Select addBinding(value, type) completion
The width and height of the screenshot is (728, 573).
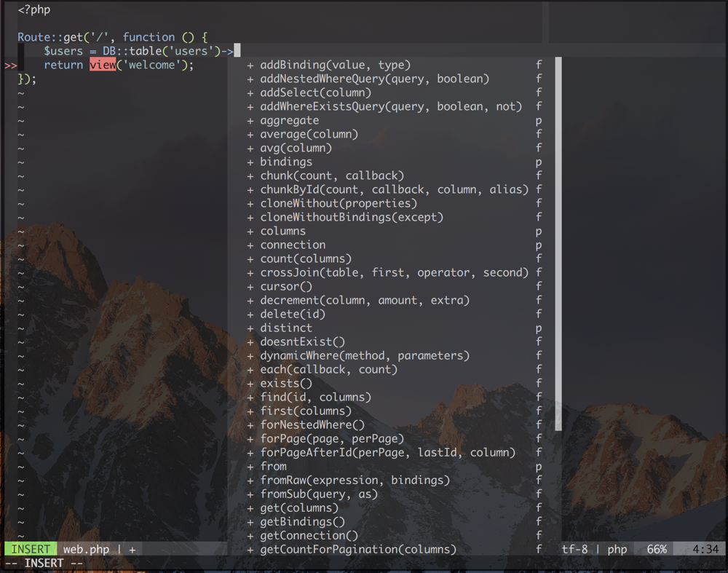tap(395, 65)
